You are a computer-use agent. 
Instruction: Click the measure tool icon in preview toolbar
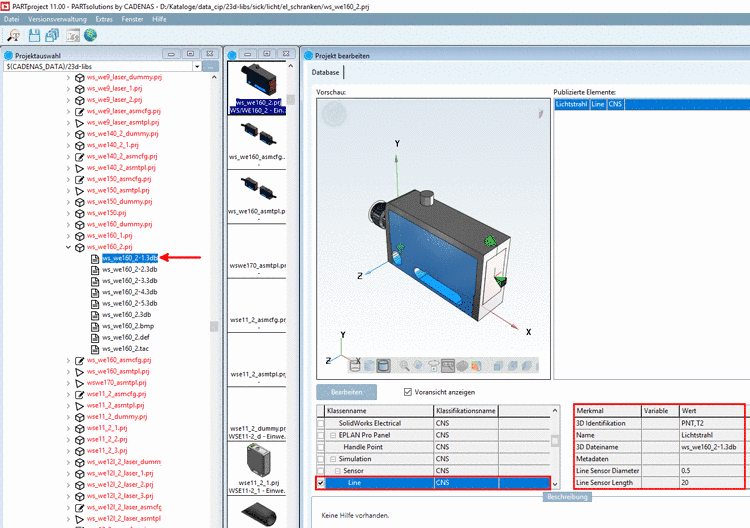(448, 366)
